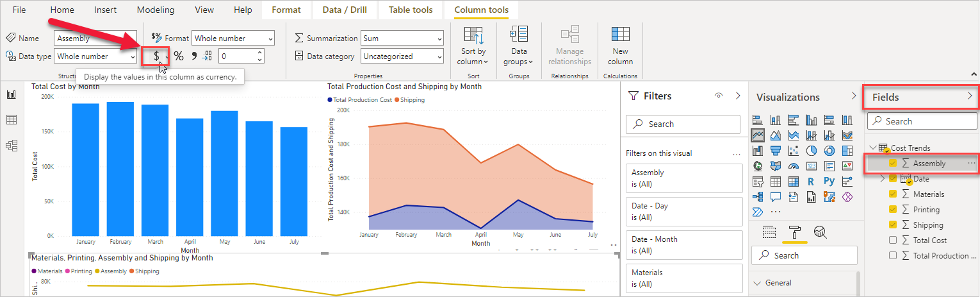This screenshot has width=980, height=297.
Task: Apply percentage format to column
Action: coord(179,56)
